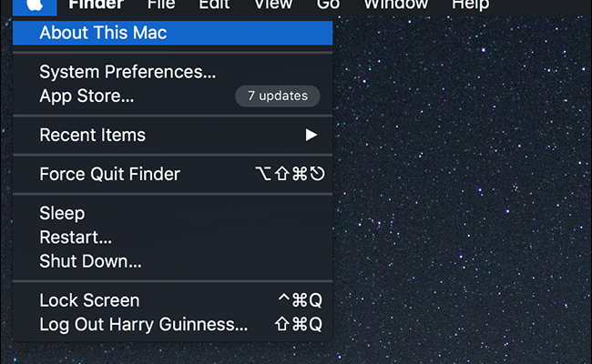Click the Apple logo in the menu bar
The height and width of the screenshot is (364, 592).
coord(35,5)
